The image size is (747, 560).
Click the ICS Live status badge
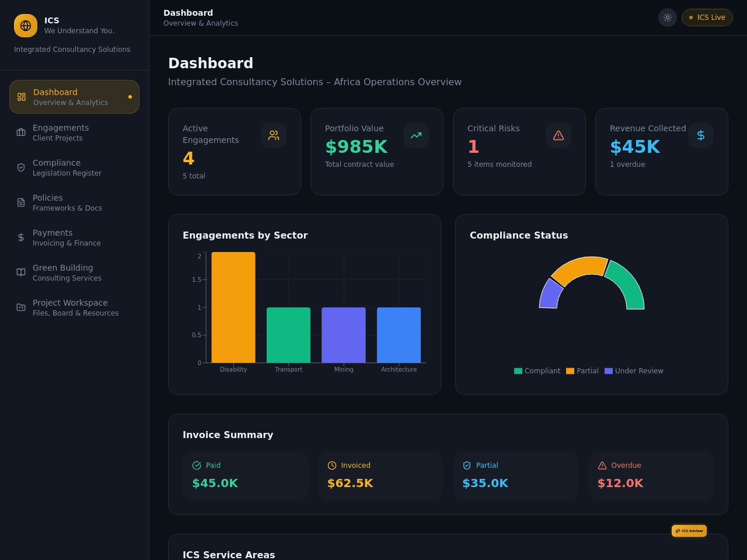coord(707,17)
